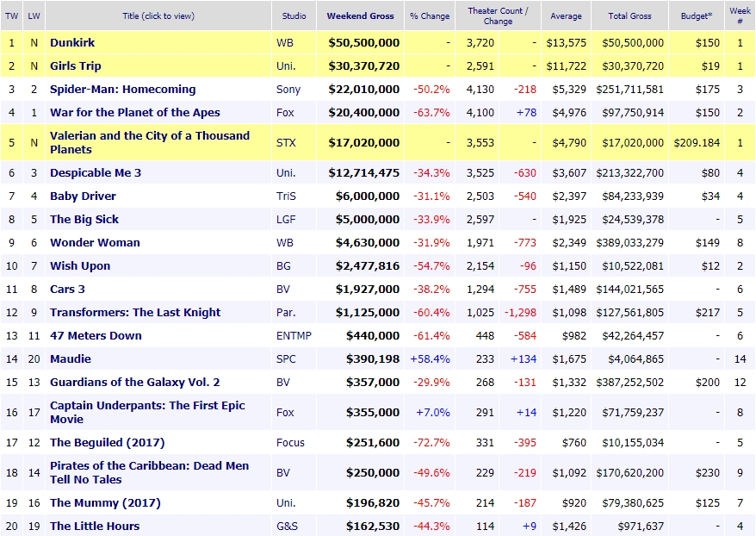Viewport: 756px width, 536px height.
Task: Click Uni. studio in Girls Trip row
Action: [286, 65]
